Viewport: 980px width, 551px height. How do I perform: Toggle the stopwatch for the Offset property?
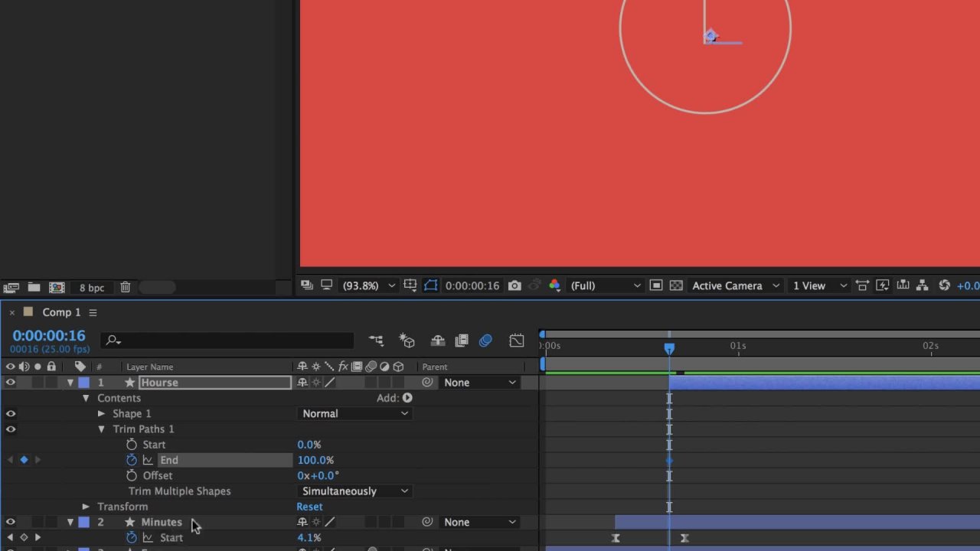132,475
